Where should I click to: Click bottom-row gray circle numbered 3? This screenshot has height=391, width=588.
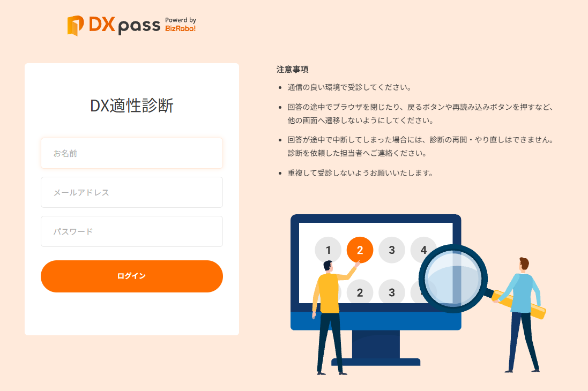coord(391,292)
